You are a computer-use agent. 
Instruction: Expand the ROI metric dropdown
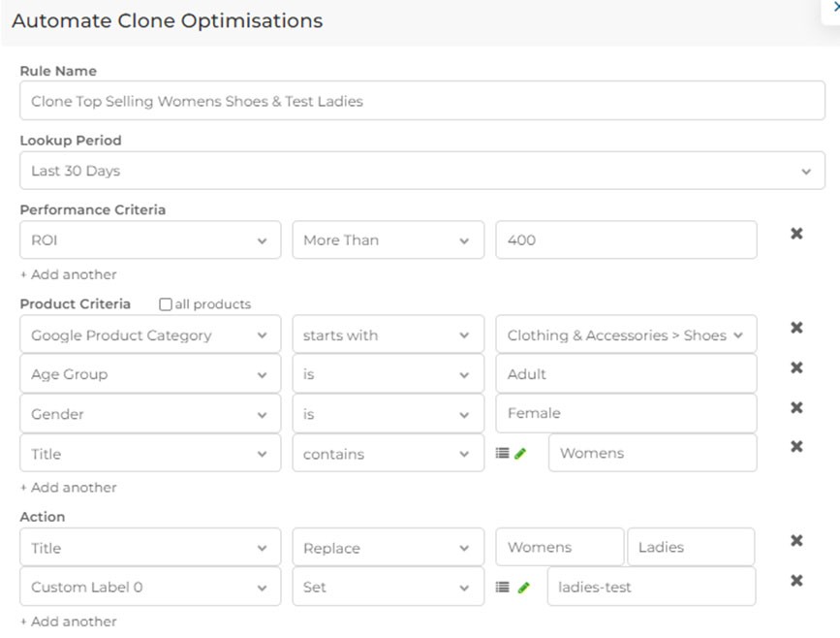150,239
